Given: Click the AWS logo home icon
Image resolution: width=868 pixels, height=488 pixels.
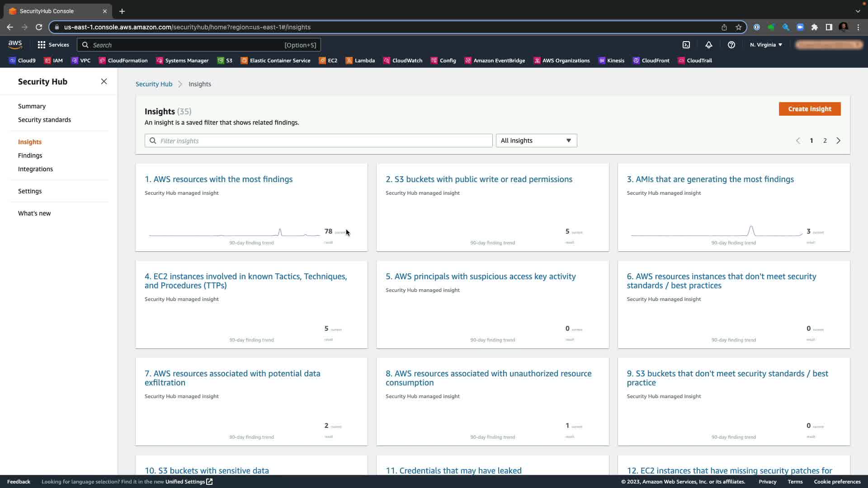Looking at the screenshot, I should click(15, 44).
